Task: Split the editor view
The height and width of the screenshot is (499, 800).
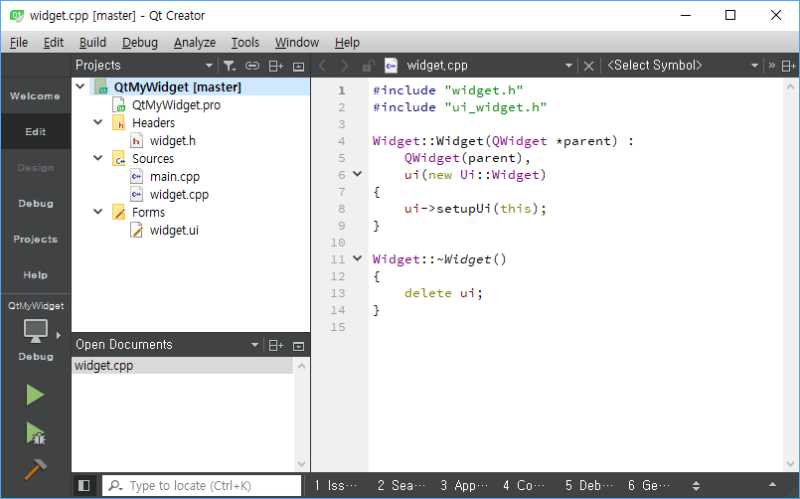Action: 788,66
